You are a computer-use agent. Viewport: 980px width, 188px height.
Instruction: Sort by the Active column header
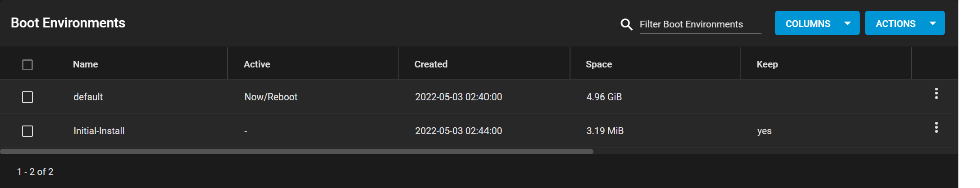tap(257, 64)
